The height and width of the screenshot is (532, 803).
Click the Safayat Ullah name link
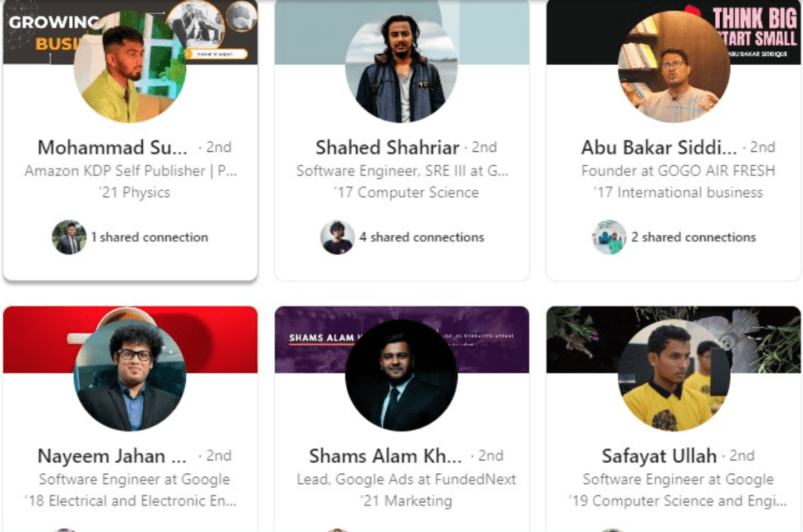point(659,456)
